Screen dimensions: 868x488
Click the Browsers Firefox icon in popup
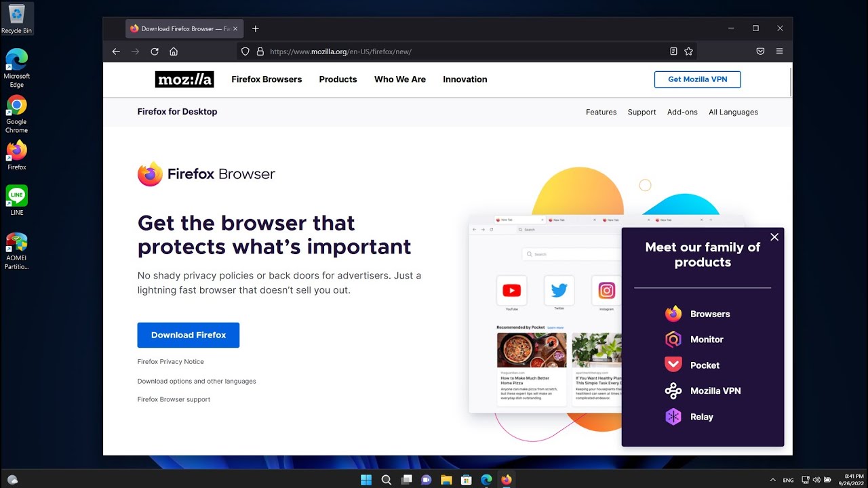(673, 314)
